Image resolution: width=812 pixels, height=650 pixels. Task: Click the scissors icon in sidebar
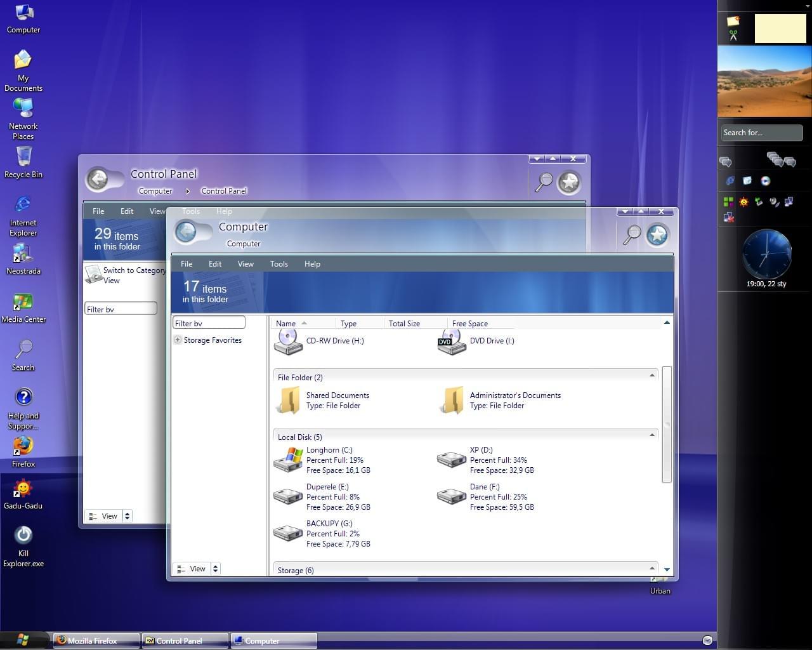pyautogui.click(x=733, y=36)
